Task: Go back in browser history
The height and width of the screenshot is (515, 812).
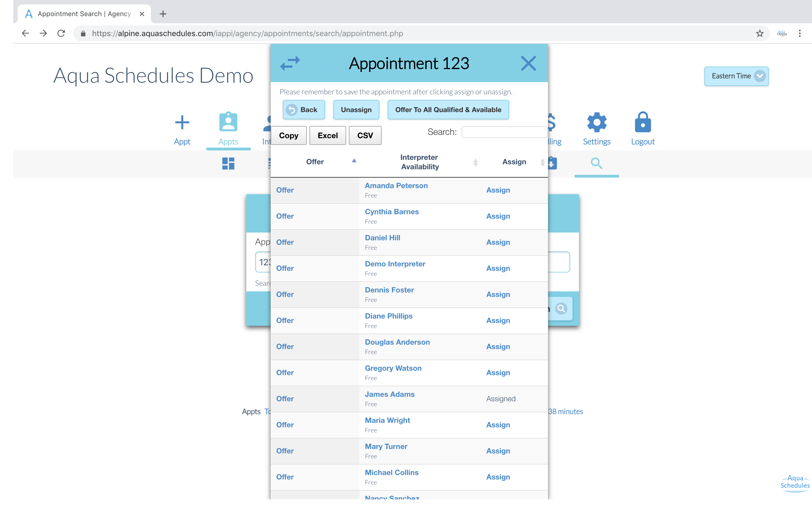Action: click(x=25, y=33)
